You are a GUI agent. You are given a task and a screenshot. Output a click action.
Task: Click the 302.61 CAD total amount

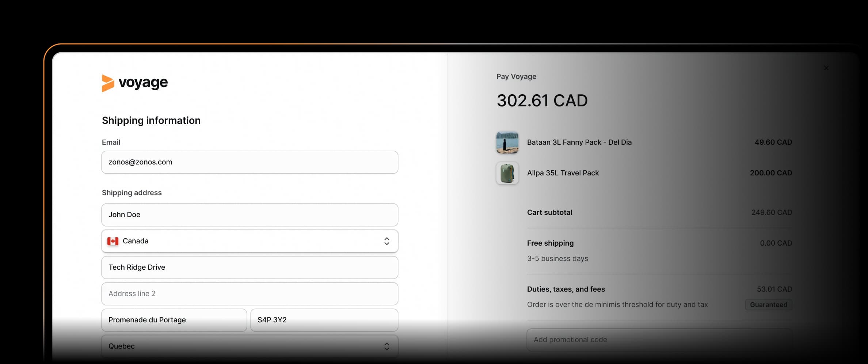point(542,101)
